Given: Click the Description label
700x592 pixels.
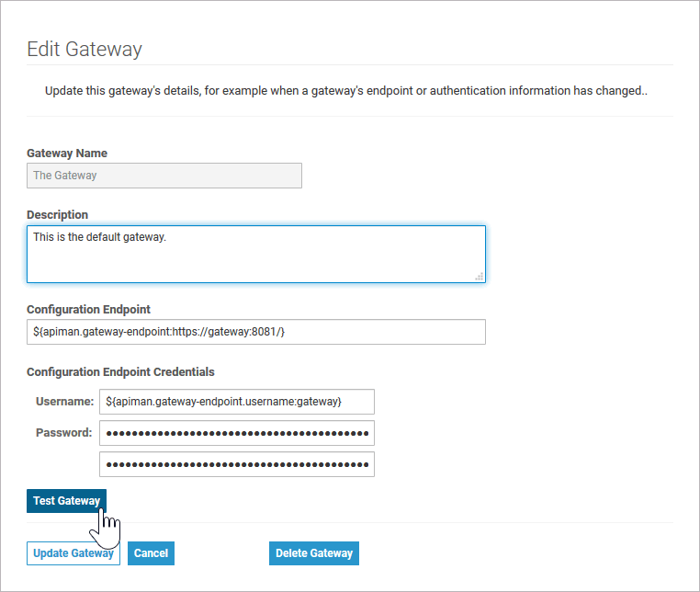Looking at the screenshot, I should (57, 215).
